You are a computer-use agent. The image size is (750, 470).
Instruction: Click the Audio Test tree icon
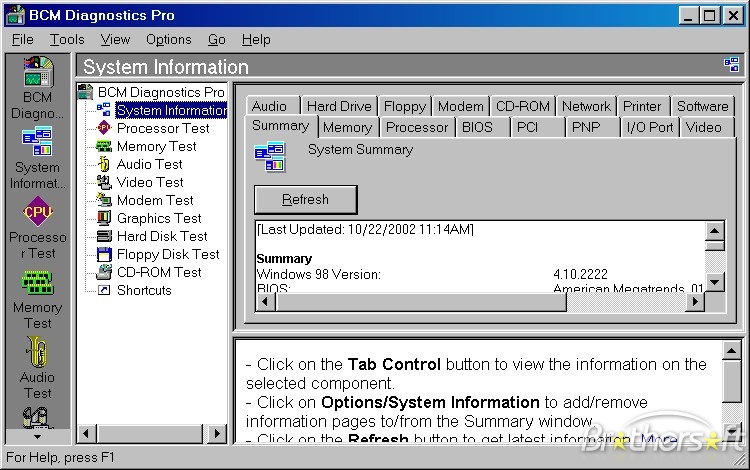[104, 164]
